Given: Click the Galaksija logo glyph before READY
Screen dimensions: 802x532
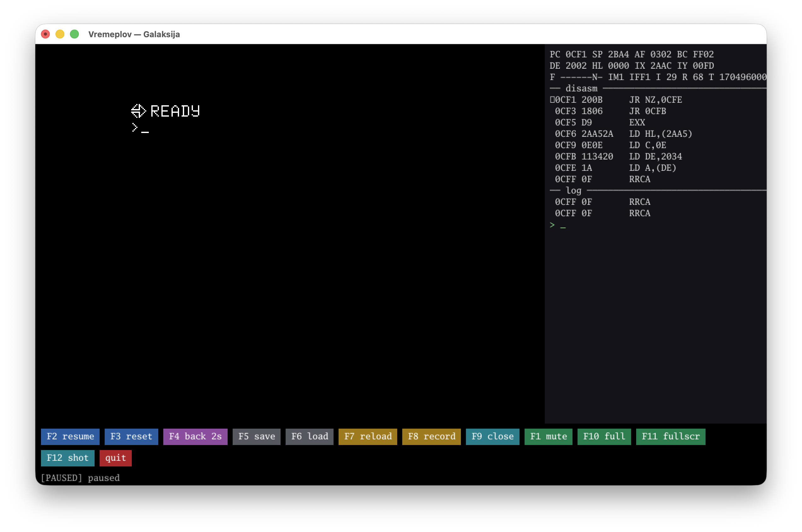Looking at the screenshot, I should pos(138,111).
